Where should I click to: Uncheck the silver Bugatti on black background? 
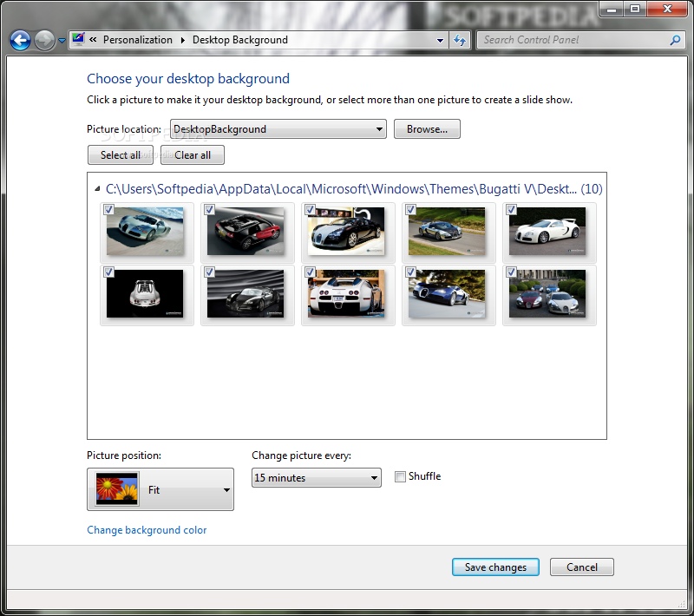[108, 272]
